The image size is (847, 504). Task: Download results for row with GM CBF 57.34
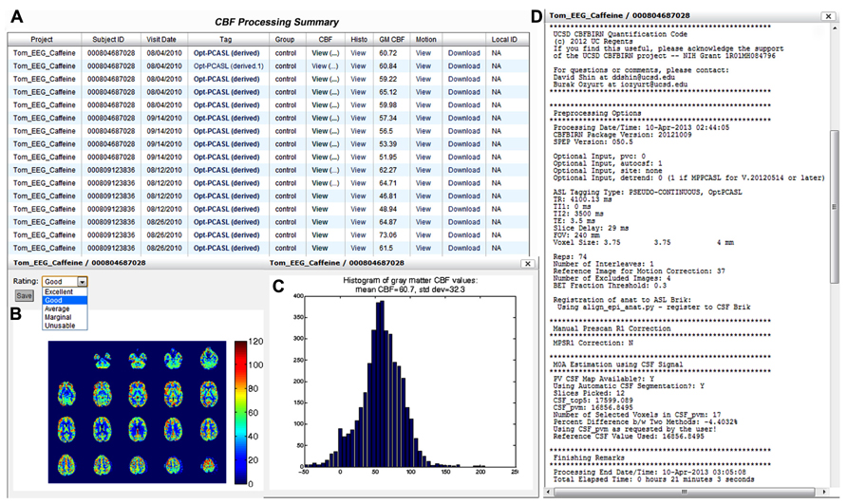[x=464, y=118]
